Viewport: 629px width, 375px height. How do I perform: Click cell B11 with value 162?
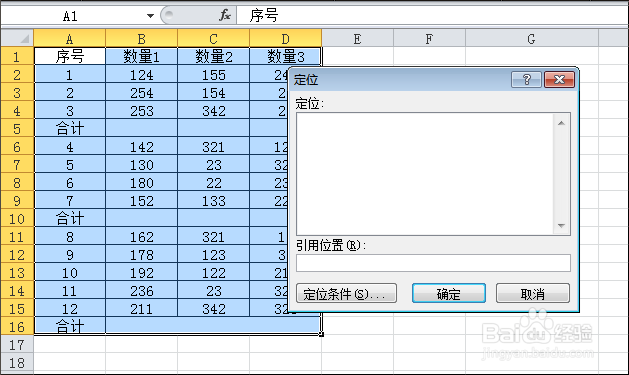(142, 237)
